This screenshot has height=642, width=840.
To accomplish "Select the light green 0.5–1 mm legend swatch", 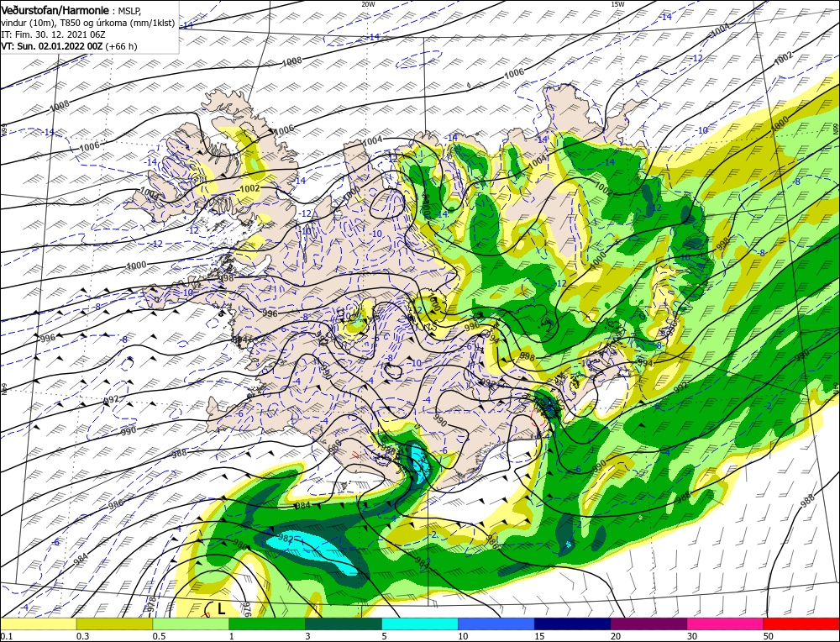I will coord(191,624).
